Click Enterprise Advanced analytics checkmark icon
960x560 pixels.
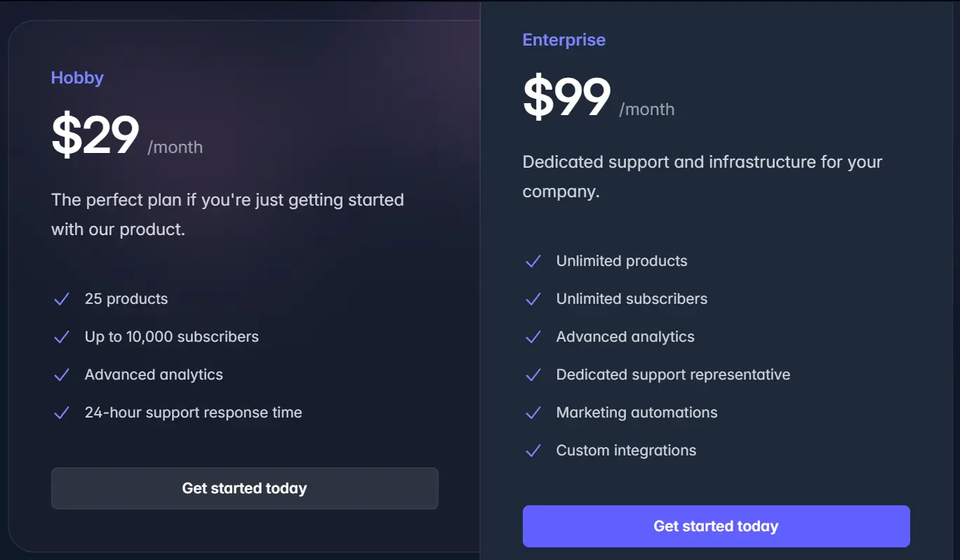click(x=533, y=338)
